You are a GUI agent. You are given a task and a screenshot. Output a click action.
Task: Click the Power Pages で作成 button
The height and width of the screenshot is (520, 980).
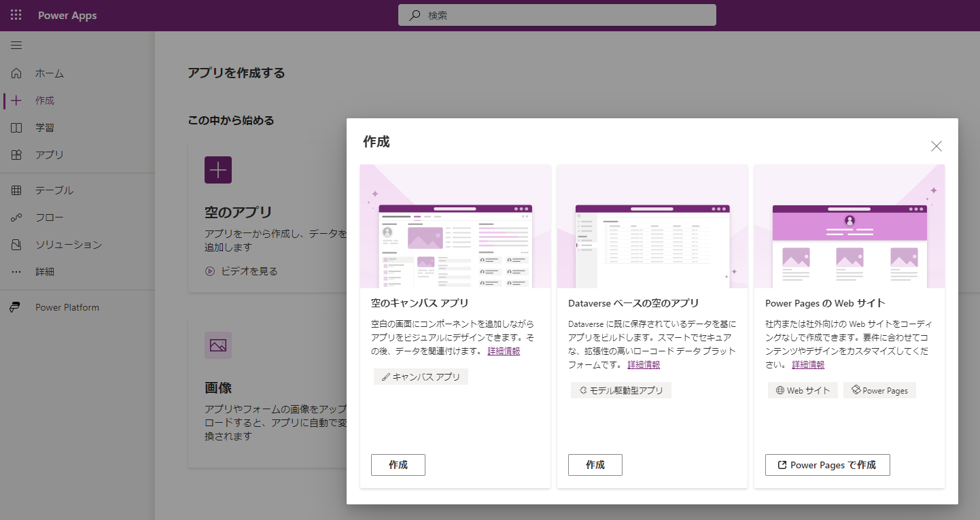point(827,465)
